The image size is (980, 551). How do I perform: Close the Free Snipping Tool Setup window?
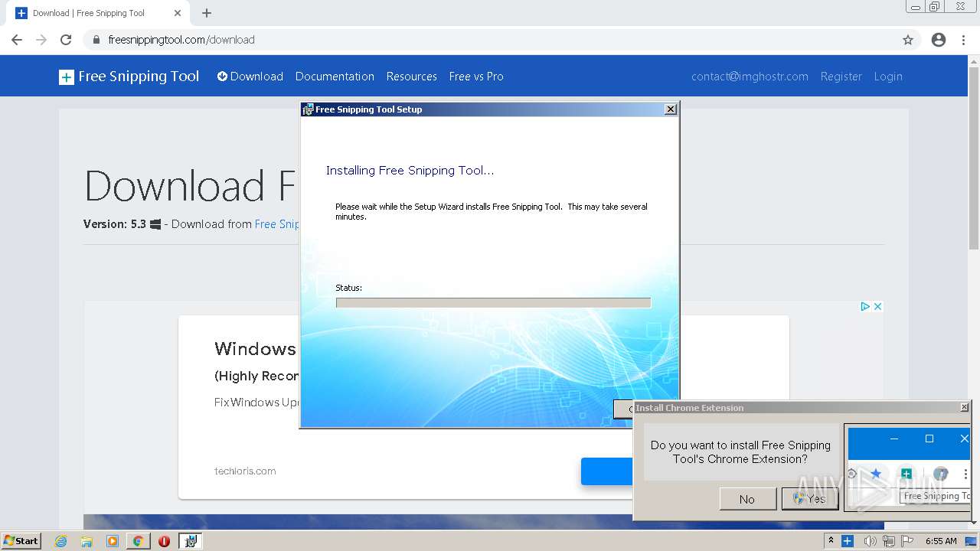coord(671,109)
